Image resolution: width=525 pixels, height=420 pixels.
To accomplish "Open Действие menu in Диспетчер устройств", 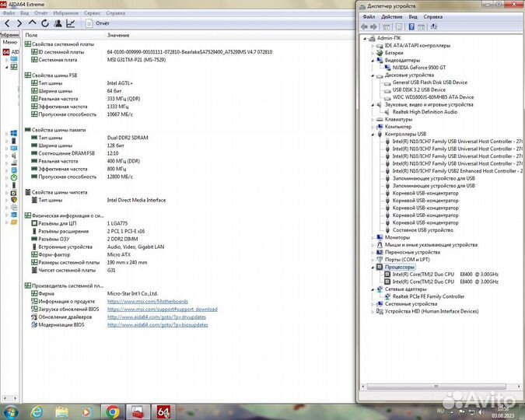I will [x=391, y=17].
